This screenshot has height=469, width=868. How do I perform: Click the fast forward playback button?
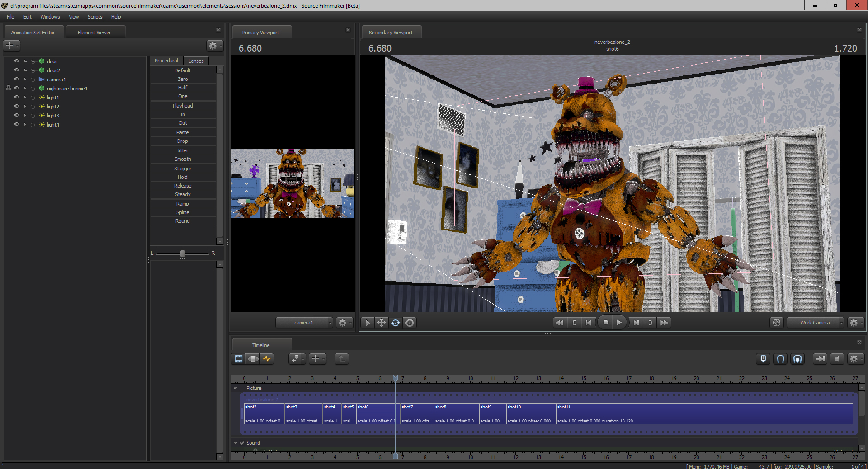point(664,323)
